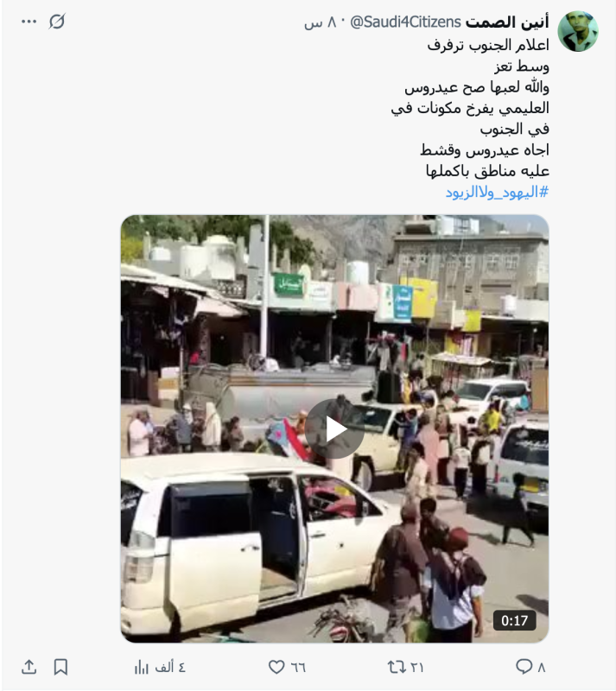616x691 pixels.
Task: Open hashtag #اليهود_ولاالزيود
Action: [497, 192]
